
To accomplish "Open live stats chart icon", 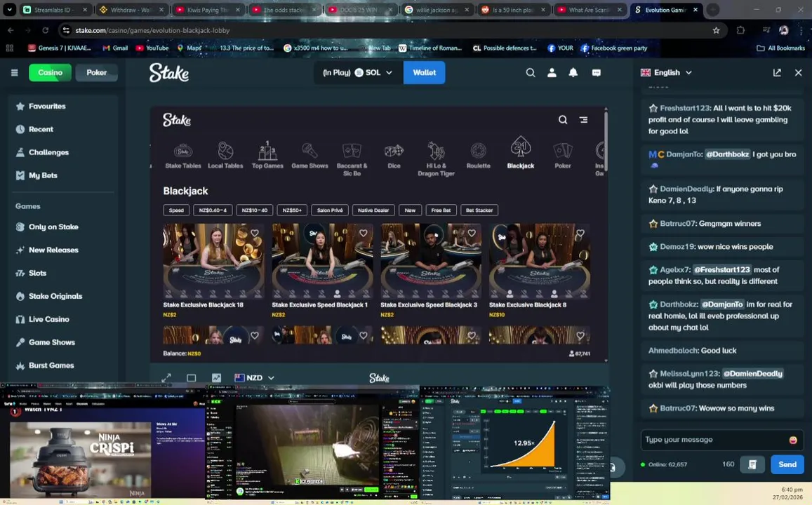I will [216, 378].
